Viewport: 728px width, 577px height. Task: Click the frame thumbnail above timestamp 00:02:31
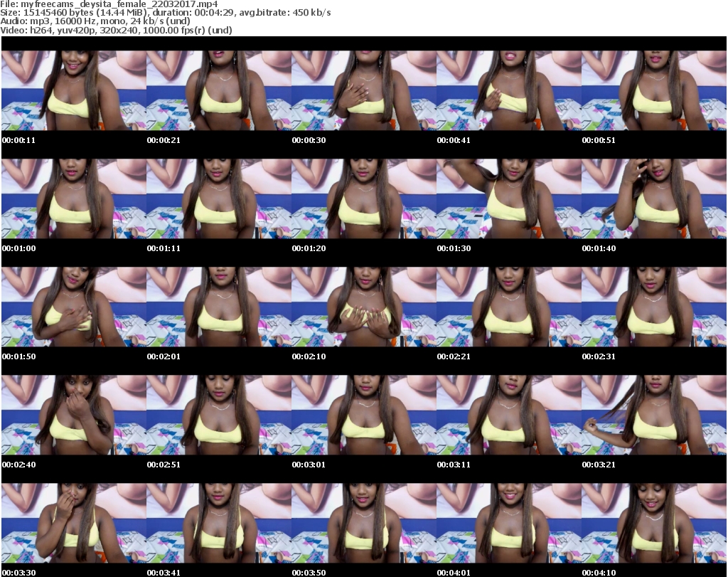(654, 307)
